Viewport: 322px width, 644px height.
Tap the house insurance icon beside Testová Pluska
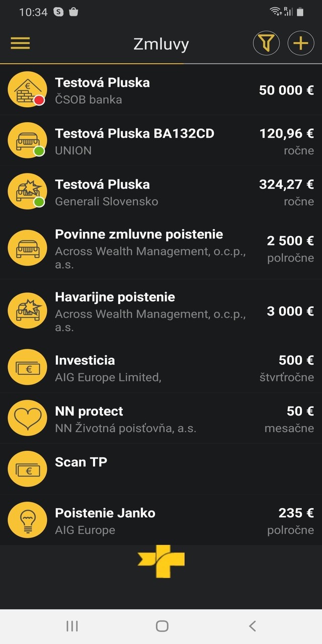(27, 90)
